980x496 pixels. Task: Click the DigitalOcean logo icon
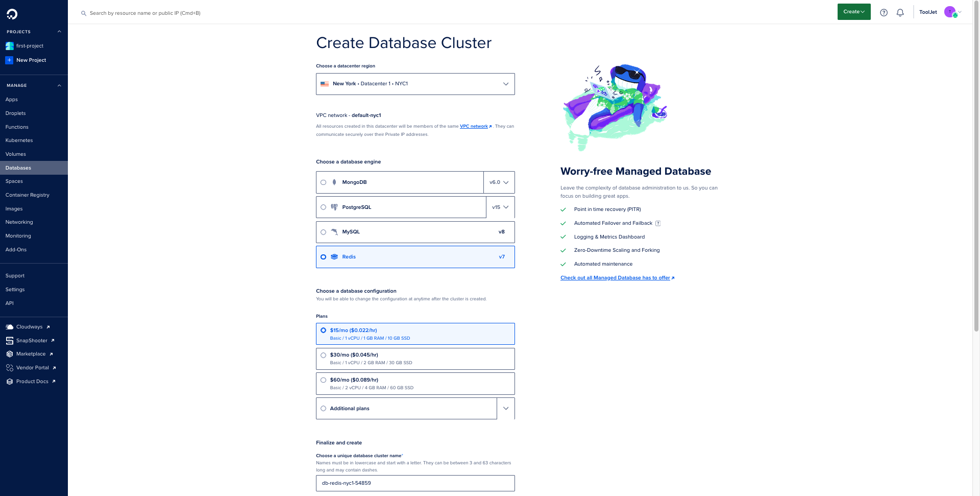pyautogui.click(x=12, y=14)
